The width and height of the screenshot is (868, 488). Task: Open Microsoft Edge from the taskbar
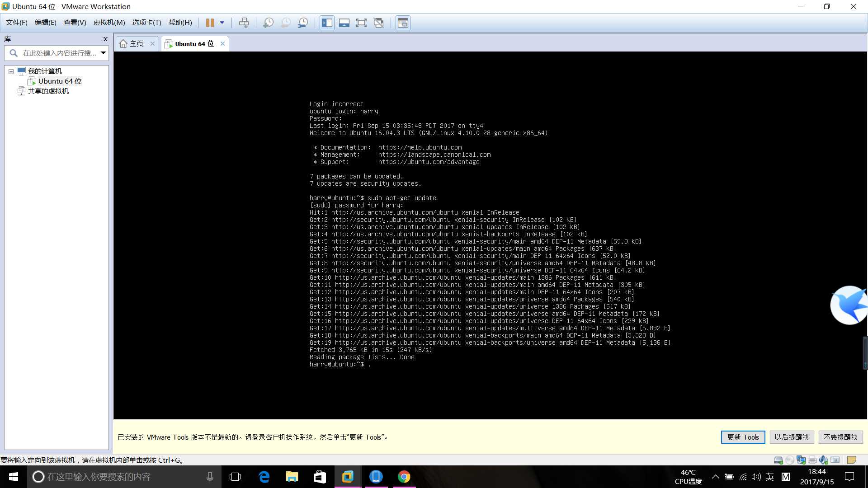pos(264,477)
